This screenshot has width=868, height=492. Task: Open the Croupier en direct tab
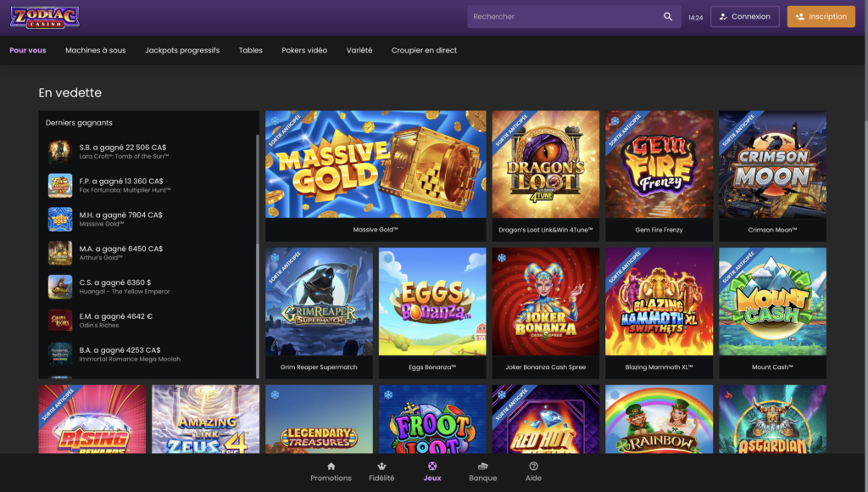coord(424,50)
